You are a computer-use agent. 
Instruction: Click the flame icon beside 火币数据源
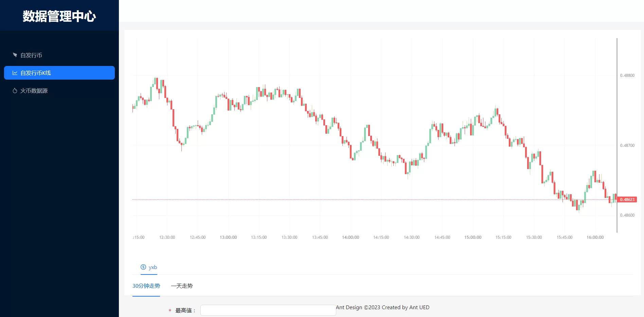click(15, 90)
